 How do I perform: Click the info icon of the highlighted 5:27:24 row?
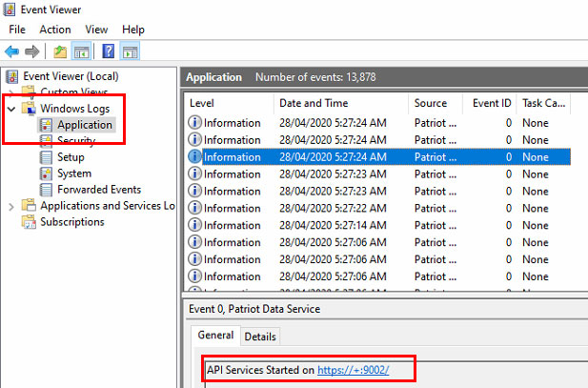(194, 157)
